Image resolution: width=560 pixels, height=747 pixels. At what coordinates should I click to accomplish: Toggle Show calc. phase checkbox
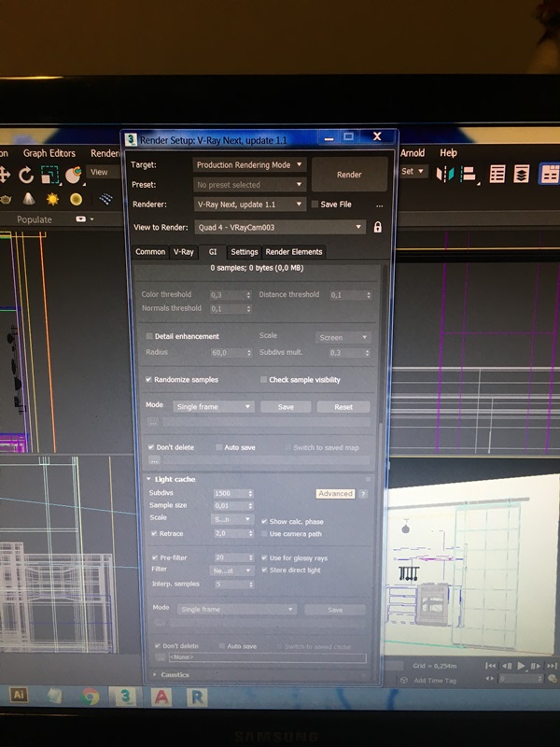264,521
